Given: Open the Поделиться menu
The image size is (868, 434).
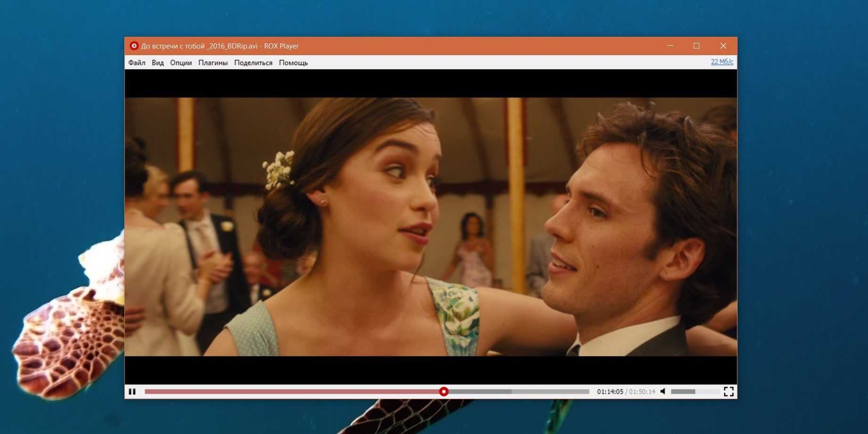Looking at the screenshot, I should click(253, 63).
